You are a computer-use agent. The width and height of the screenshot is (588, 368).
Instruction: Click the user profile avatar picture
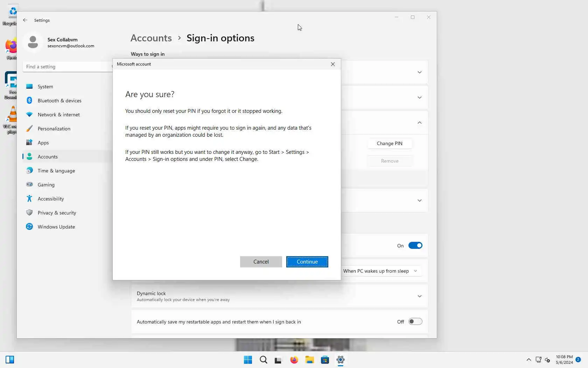point(33,42)
